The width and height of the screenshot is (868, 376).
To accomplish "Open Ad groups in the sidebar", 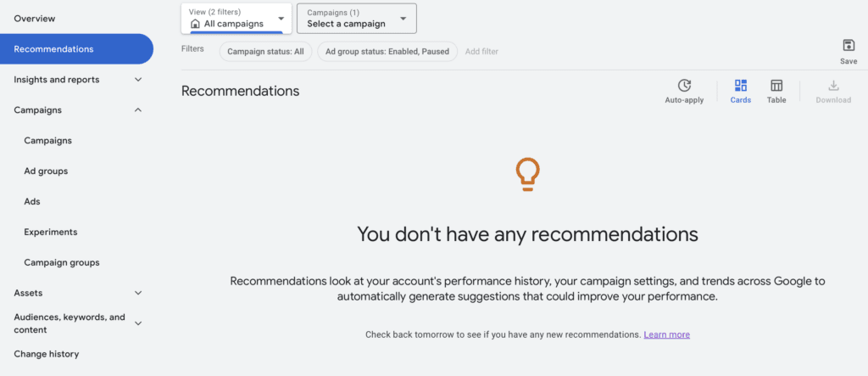I will click(46, 171).
